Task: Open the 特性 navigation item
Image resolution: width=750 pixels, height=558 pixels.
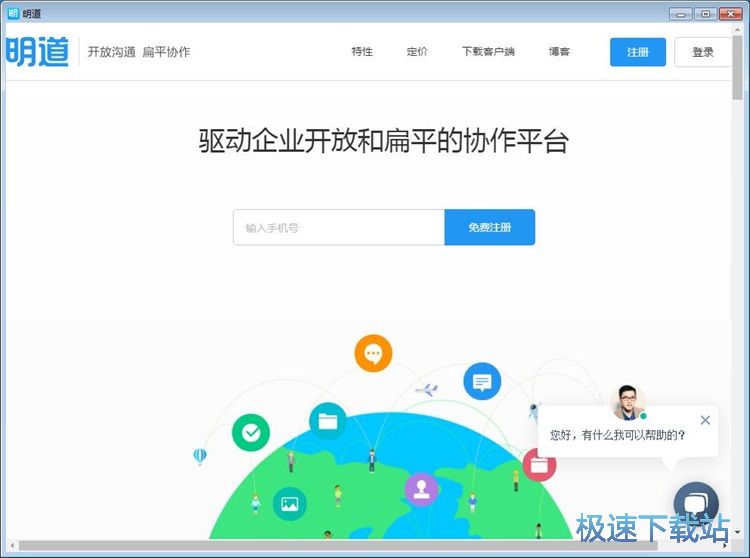Action: (x=362, y=52)
